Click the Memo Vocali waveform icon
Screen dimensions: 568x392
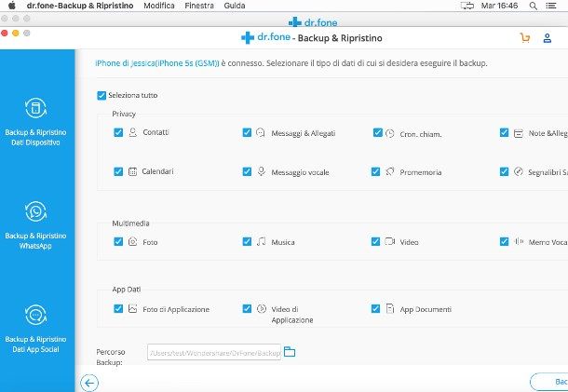519,241
